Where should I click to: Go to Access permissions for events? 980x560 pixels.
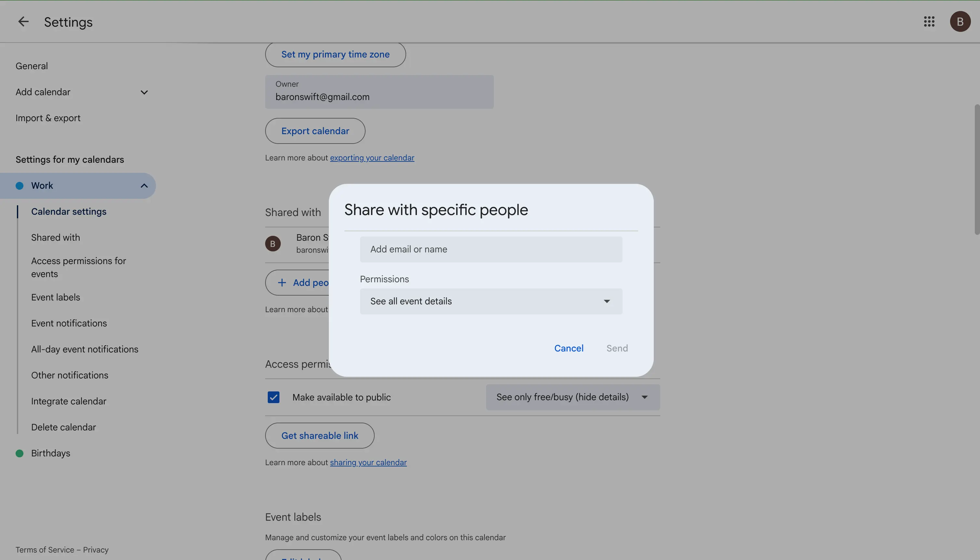click(78, 267)
